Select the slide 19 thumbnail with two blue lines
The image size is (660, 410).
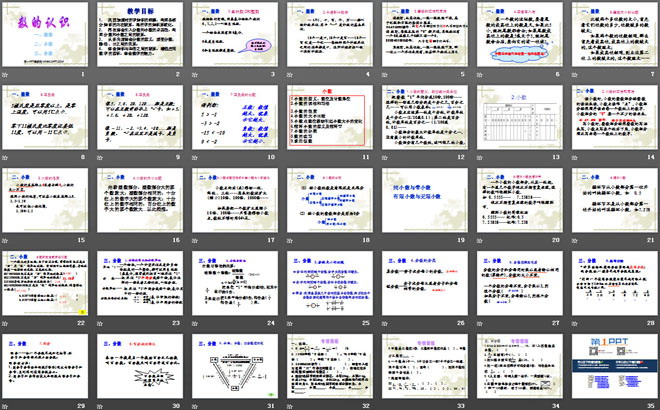(425, 200)
